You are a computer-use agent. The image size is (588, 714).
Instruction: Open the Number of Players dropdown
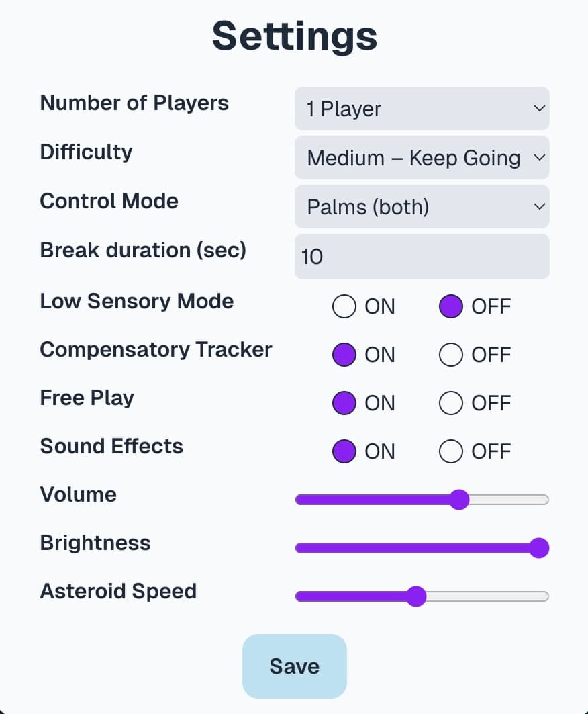(x=422, y=108)
